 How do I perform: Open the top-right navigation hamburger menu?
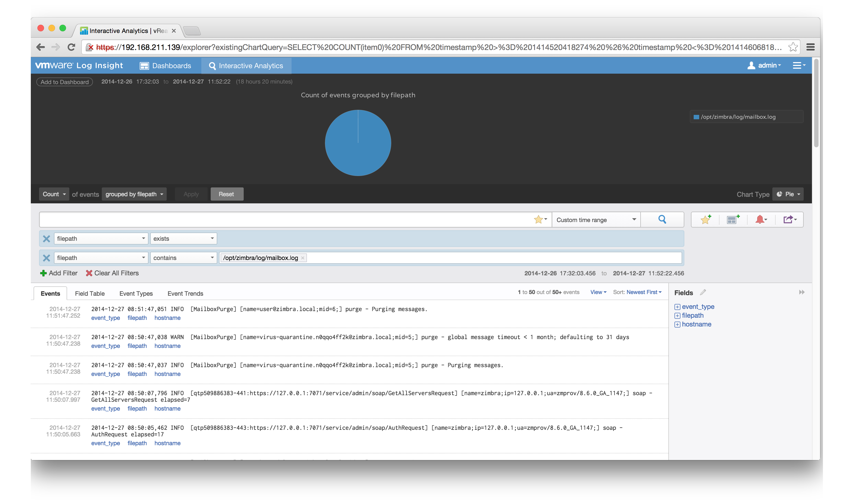[x=799, y=66]
